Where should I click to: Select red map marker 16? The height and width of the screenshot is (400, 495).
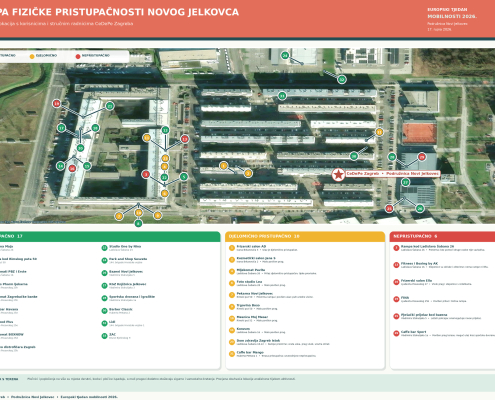pyautogui.click(x=72, y=168)
